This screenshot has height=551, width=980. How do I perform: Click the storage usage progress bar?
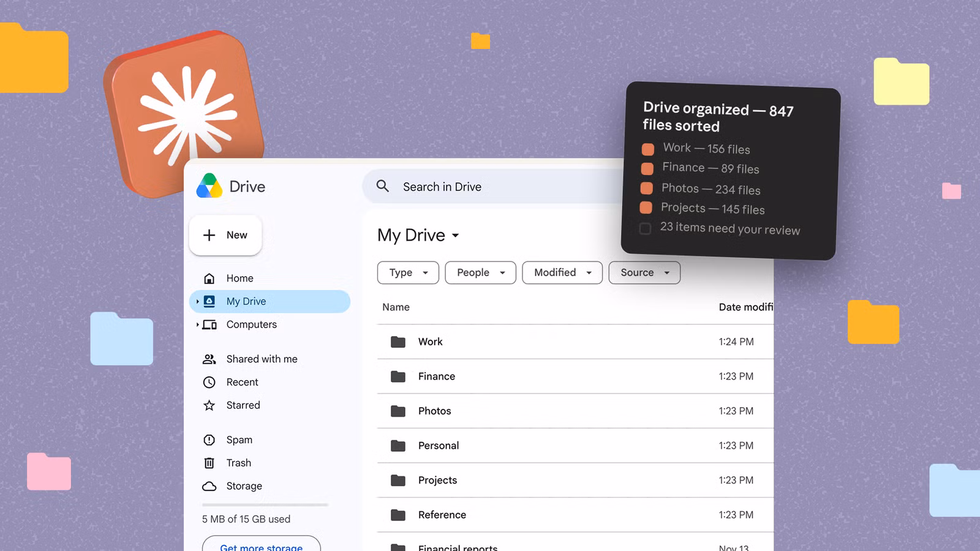(265, 505)
